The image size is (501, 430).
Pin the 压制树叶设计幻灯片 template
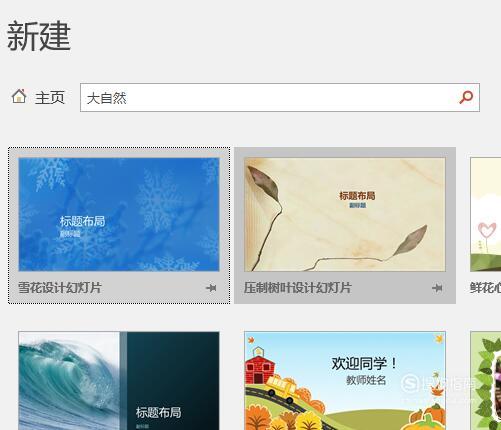(437, 288)
